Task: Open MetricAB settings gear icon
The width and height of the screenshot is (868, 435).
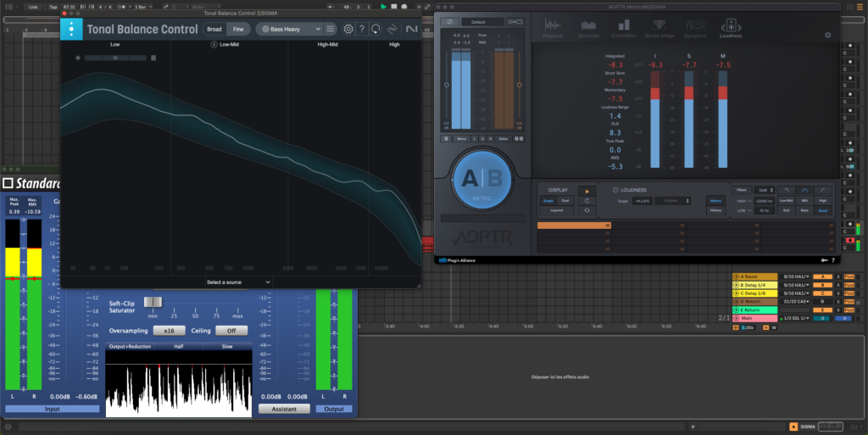Action: click(x=827, y=35)
